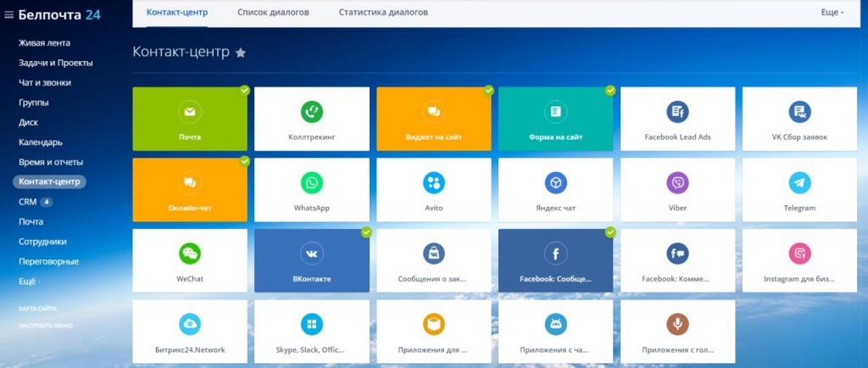Switch to the Контакт-центр tab
Viewport: 868px width, 368px height.
(177, 12)
